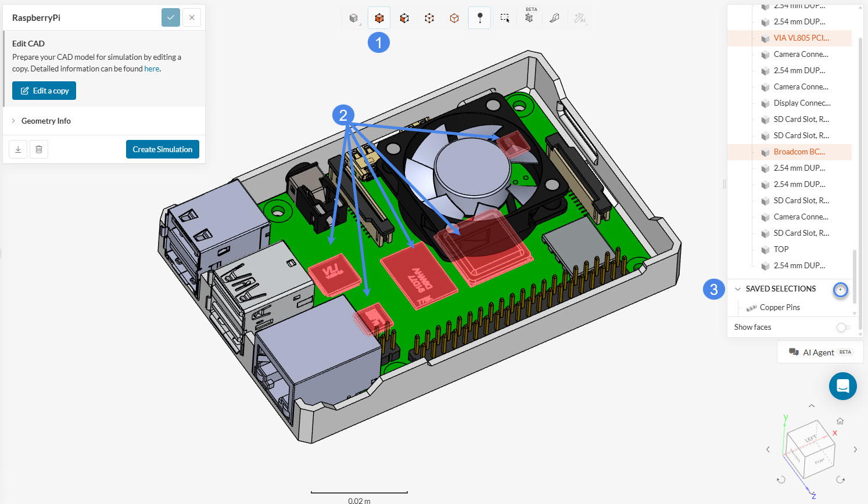Select the face selection mode icon
The width and height of the screenshot is (868, 504).
coord(404,18)
